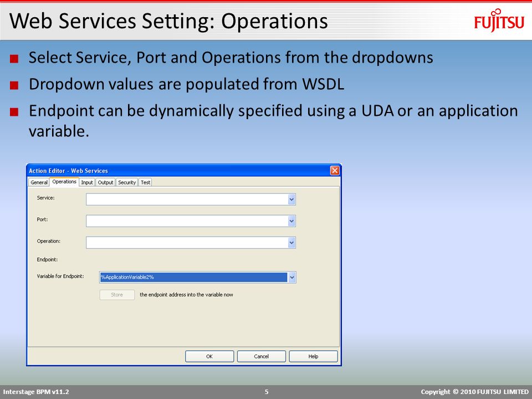This screenshot has width=532, height=399.
Task: Click the 'Operation:' label
Action: 49,241
